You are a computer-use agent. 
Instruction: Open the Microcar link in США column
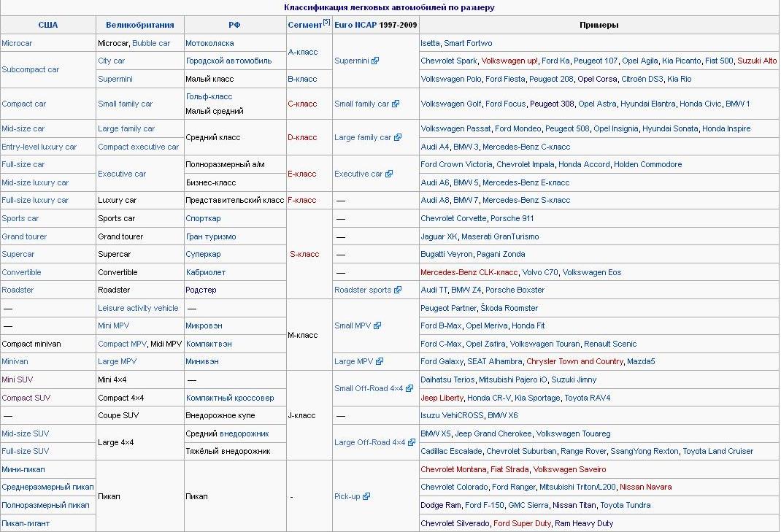tap(17, 43)
